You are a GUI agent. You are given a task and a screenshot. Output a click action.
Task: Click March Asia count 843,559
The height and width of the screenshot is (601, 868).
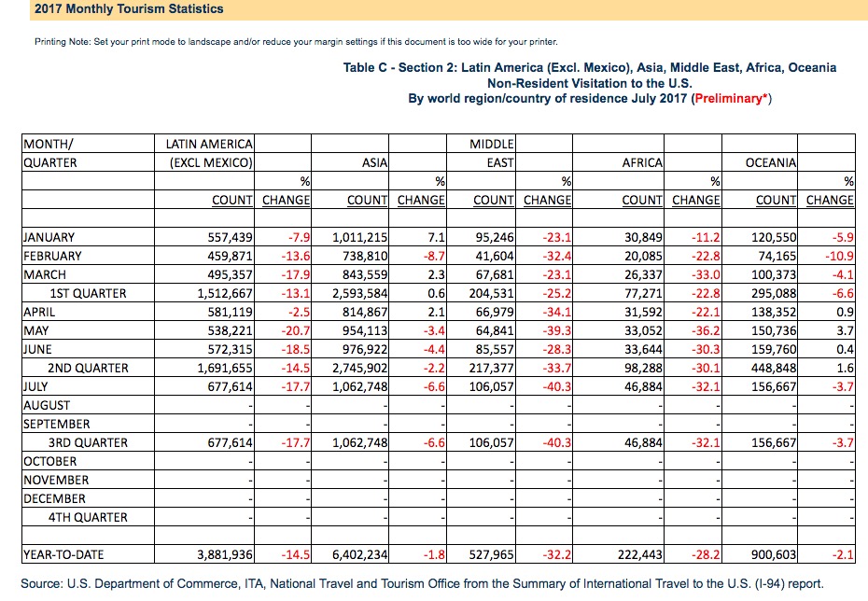365,275
